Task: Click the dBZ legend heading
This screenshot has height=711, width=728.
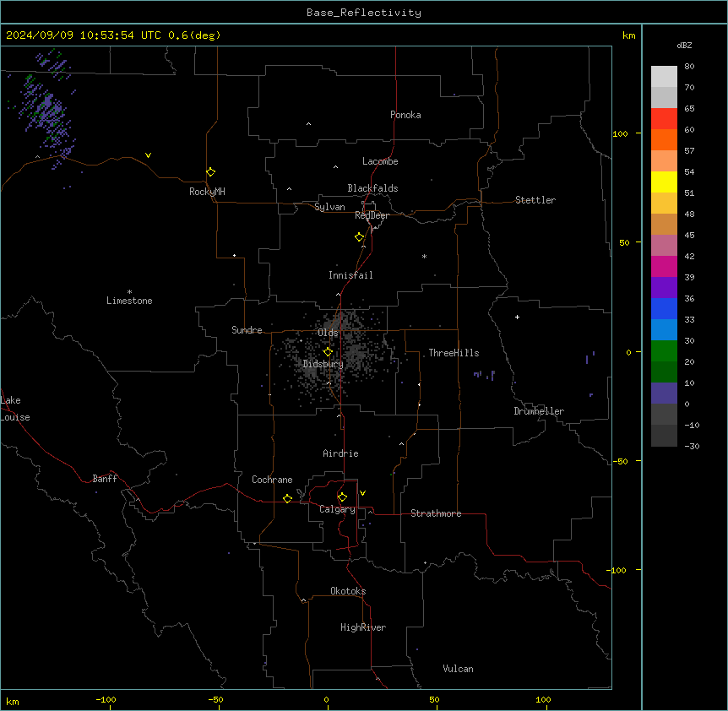Action: pos(684,45)
